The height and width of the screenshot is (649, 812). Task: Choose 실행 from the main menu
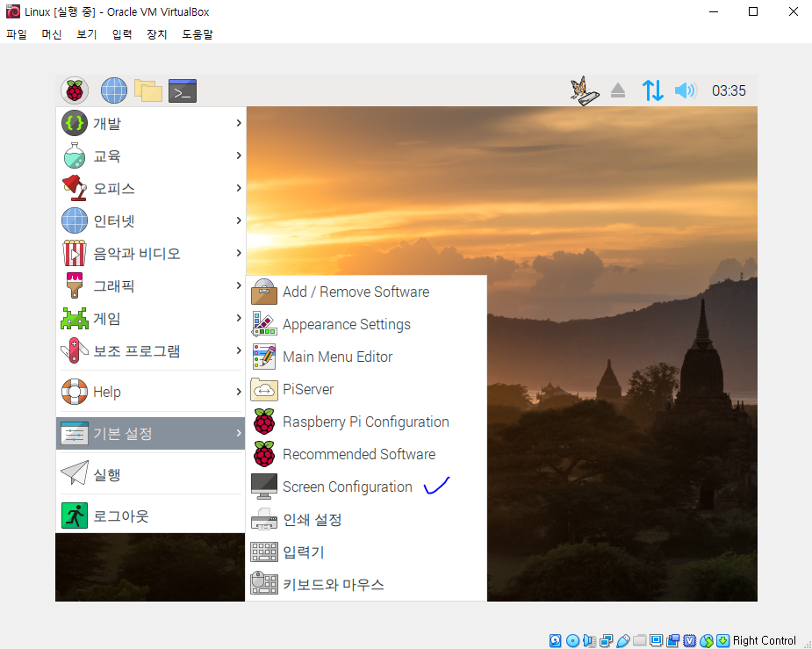tap(150, 474)
